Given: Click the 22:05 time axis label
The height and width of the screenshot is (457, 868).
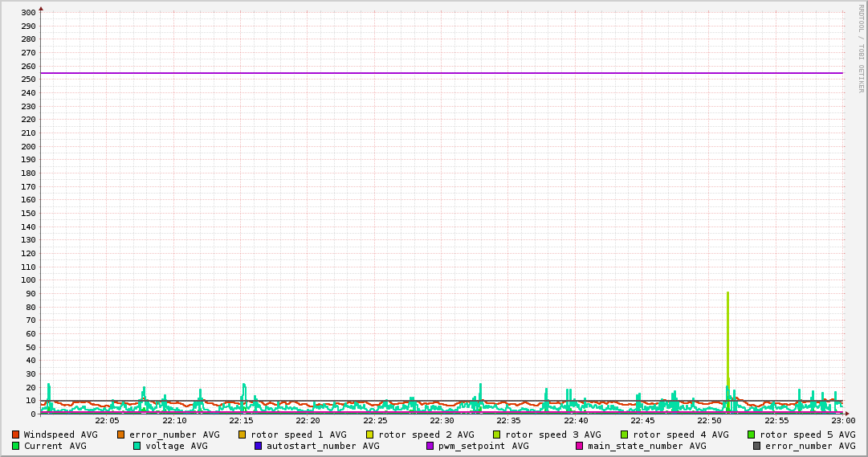Looking at the screenshot, I should (107, 420).
